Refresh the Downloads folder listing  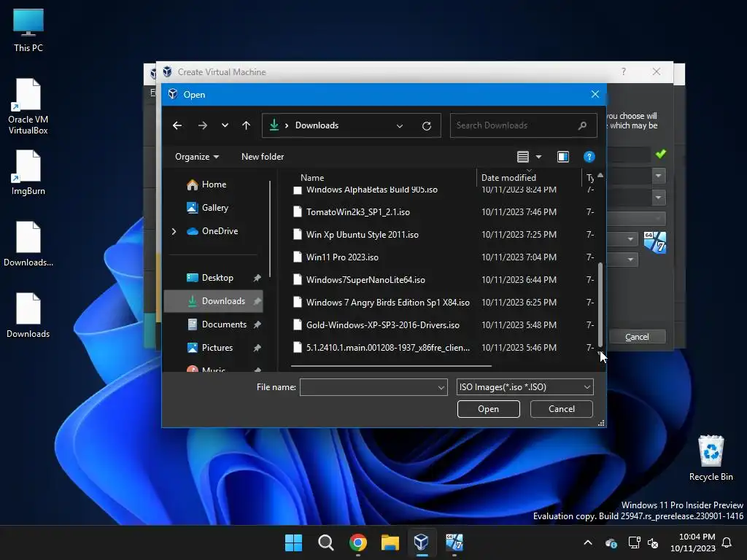coord(426,125)
